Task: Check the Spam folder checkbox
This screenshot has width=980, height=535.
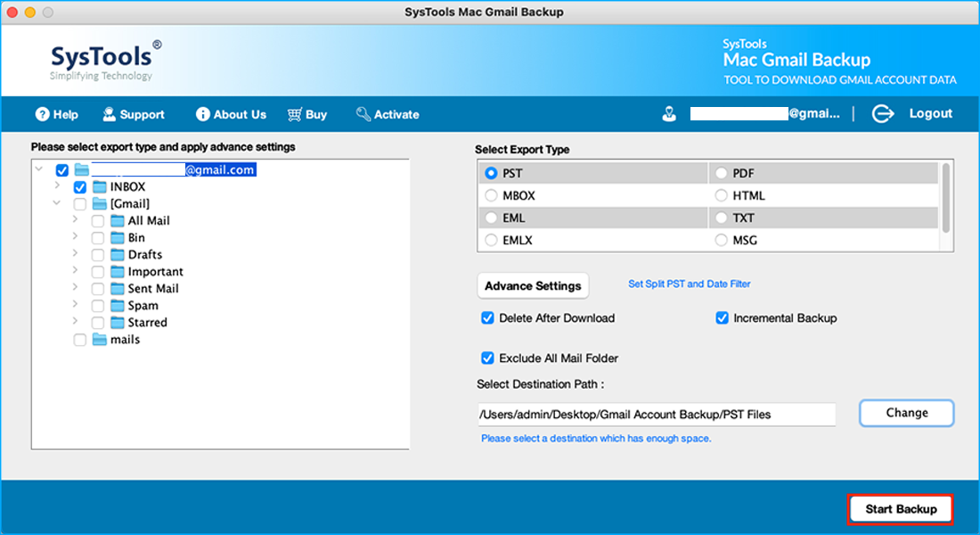Action: tap(97, 305)
